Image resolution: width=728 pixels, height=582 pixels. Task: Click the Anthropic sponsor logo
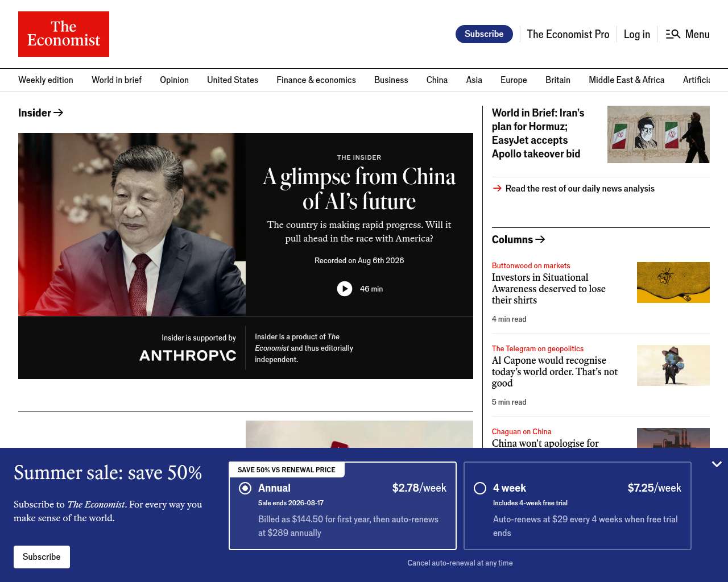coord(188,355)
